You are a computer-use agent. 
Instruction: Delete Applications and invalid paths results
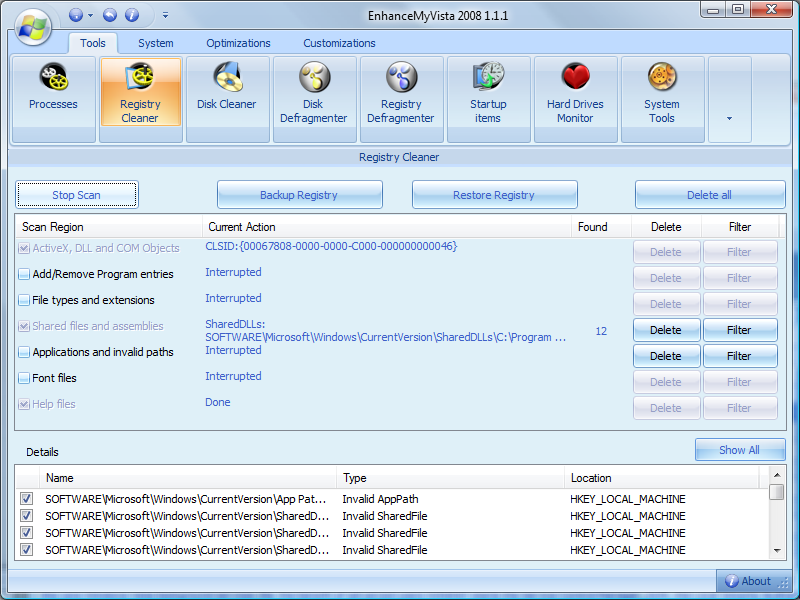[x=666, y=356]
